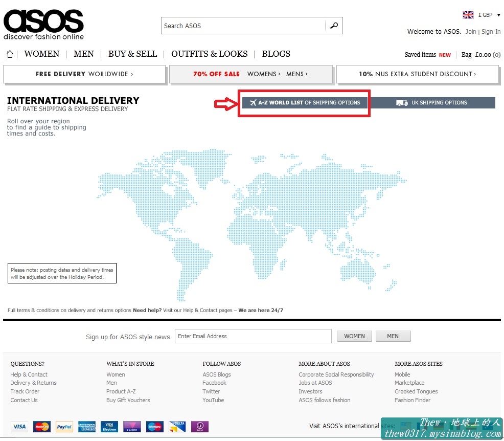
Task: Open the WOMENS sale link
Action: tap(263, 74)
